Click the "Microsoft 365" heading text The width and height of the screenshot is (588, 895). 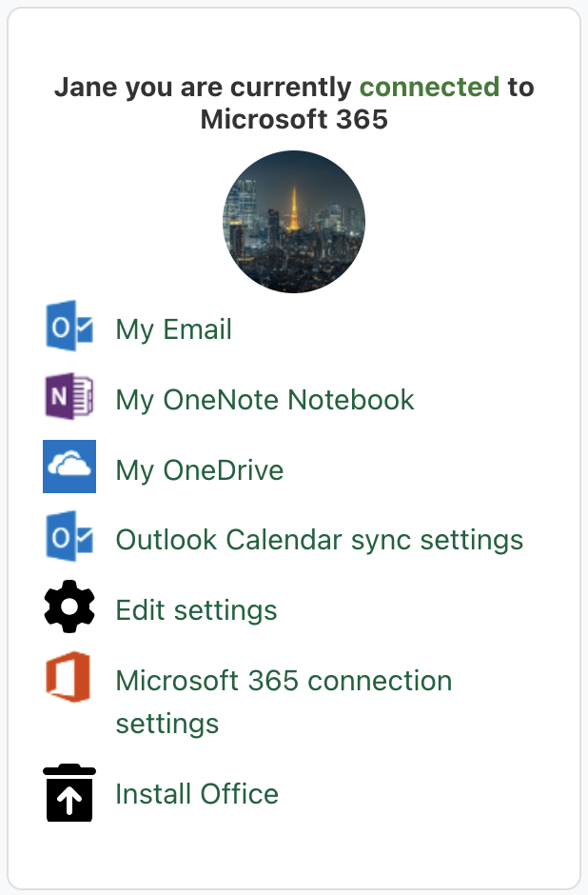coord(294,121)
